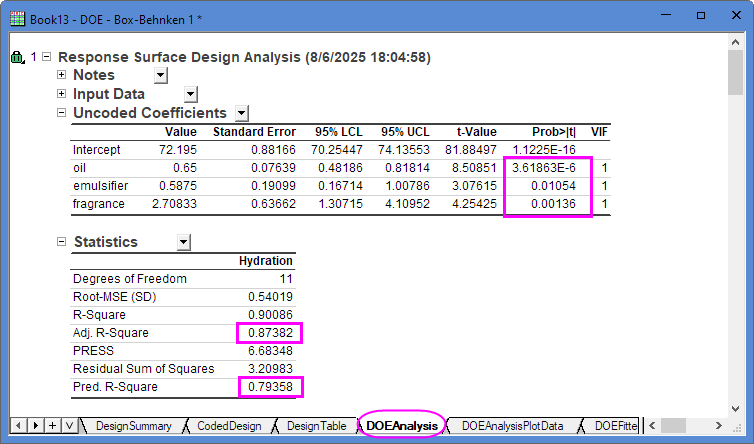Open sheet list with the V button
Screen dimensions: 754x444
click(69, 426)
